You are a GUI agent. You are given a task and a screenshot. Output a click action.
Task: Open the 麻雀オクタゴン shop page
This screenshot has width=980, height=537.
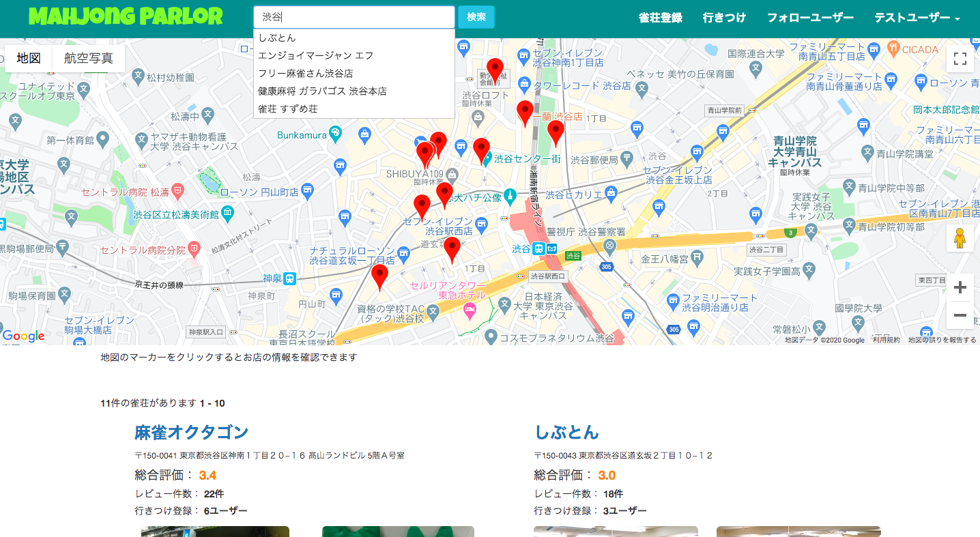pyautogui.click(x=192, y=432)
